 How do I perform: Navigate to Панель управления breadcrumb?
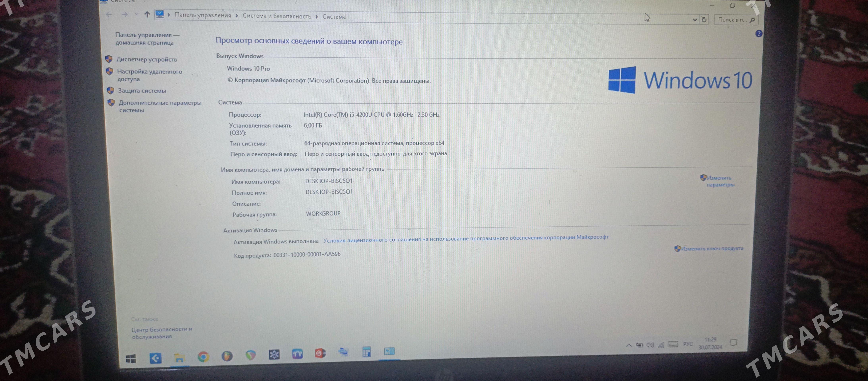click(203, 15)
